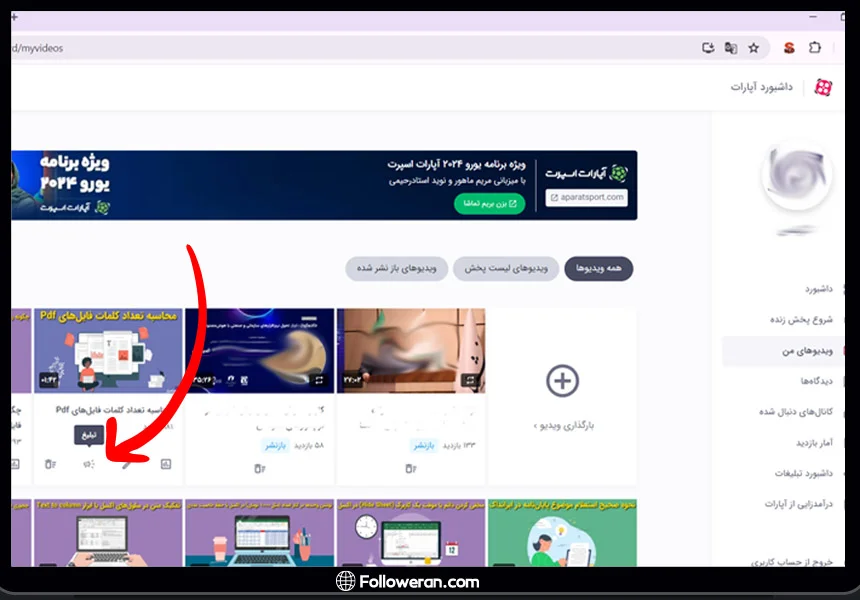
Task: Bookmark this page with the star icon
Action: (x=753, y=48)
